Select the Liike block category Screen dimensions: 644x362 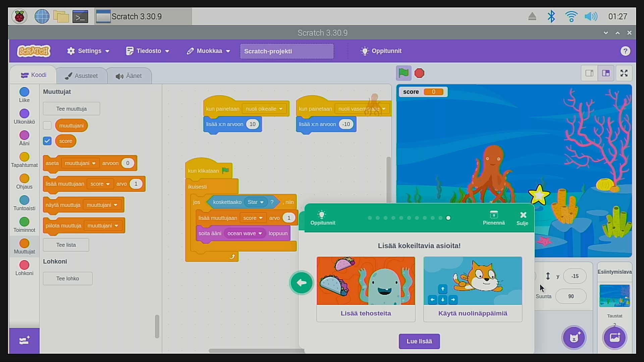click(24, 95)
